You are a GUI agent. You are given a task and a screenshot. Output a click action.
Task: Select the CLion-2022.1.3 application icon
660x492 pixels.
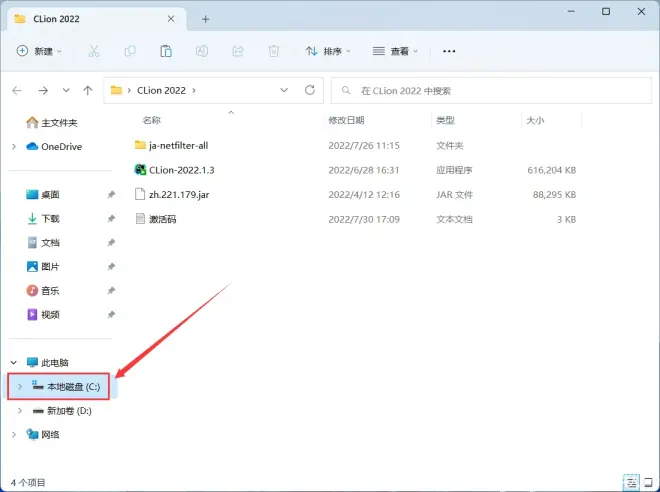click(x=140, y=170)
